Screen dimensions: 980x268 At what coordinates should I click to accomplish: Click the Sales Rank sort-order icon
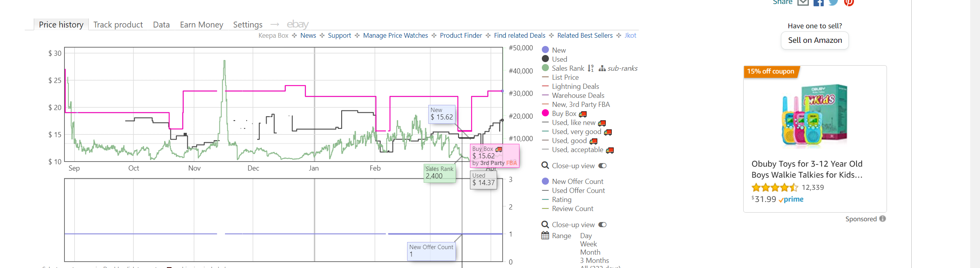[591, 68]
